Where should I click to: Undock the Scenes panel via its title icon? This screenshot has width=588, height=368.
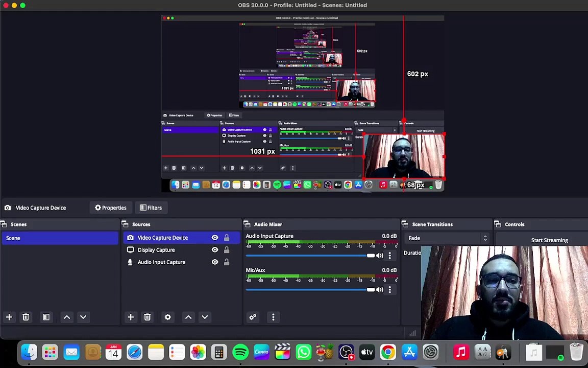(4, 224)
